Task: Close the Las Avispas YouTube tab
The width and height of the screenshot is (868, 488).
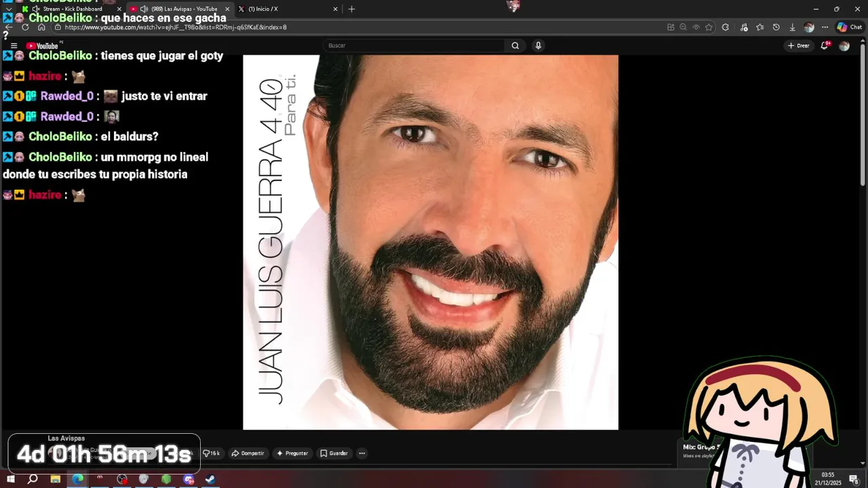Action: [227, 9]
